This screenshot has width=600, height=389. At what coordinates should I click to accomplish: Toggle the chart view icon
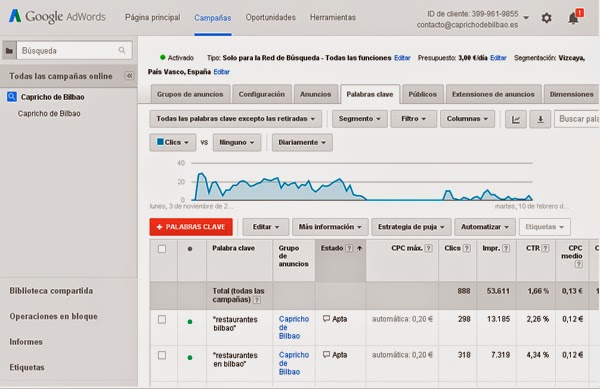(x=516, y=119)
